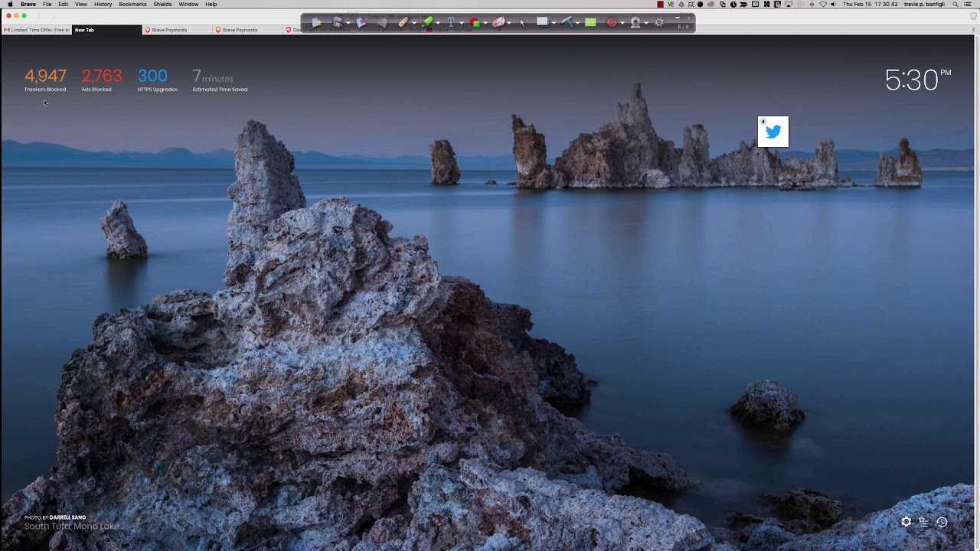Click the AirPlay display icon in menu bar
Screen dimensions: 980x551
(x=789, y=4)
